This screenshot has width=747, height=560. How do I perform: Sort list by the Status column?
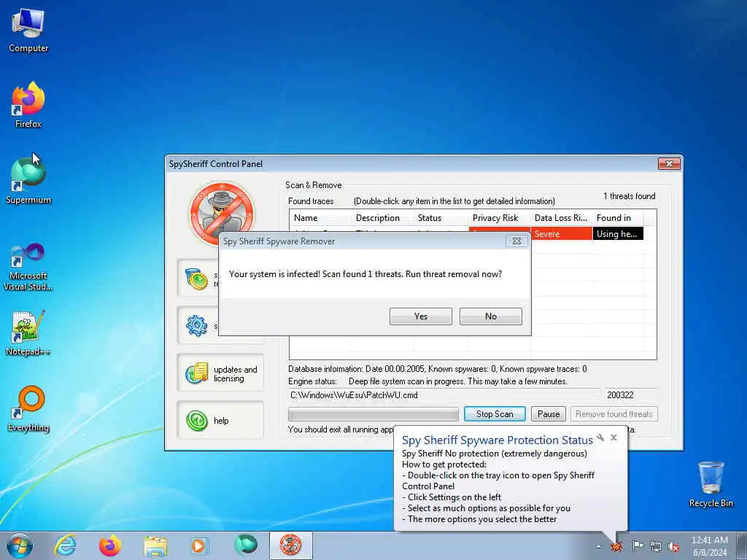click(x=441, y=217)
